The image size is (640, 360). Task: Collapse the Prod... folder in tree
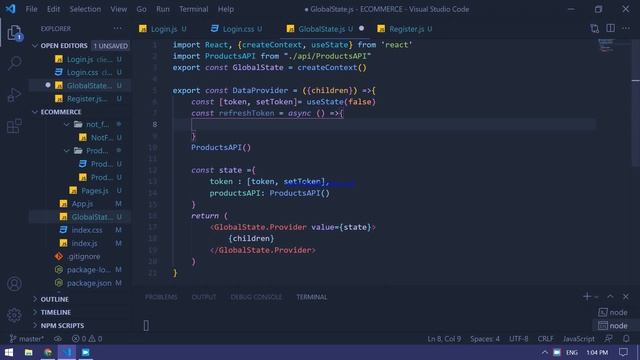(x=67, y=151)
